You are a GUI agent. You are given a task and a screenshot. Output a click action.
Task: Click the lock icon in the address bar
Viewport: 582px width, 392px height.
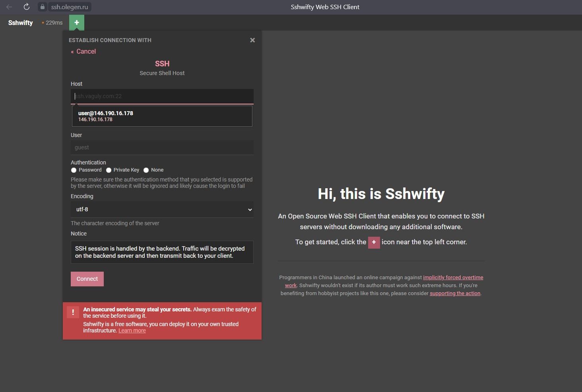[x=43, y=7]
